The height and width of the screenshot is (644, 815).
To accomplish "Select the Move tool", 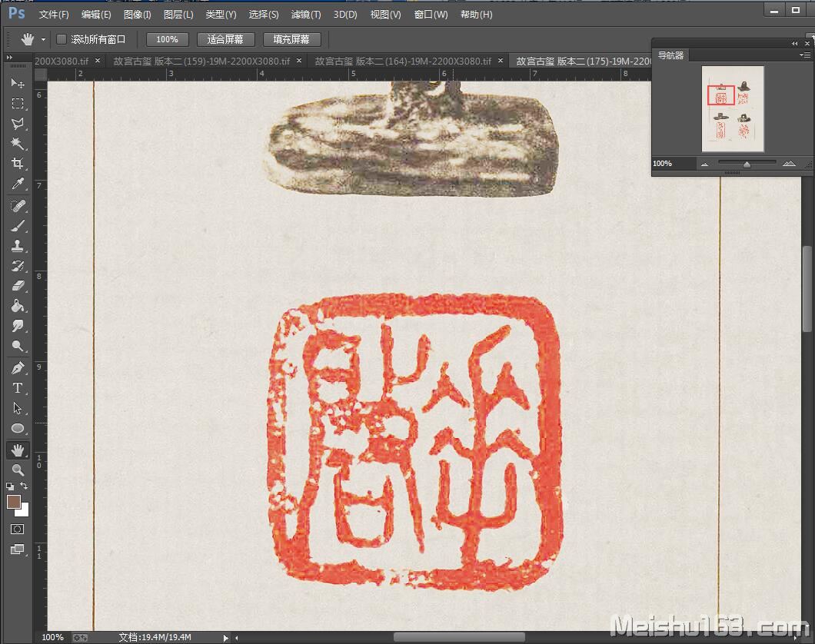I will (x=18, y=83).
